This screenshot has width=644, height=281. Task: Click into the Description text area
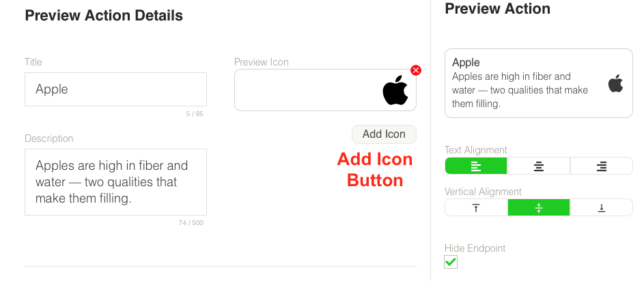(x=115, y=182)
